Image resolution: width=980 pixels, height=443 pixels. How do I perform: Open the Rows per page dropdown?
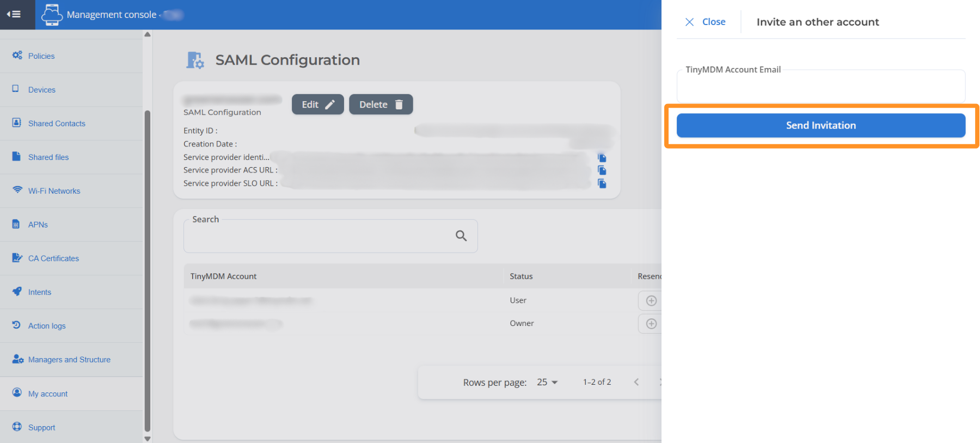tap(547, 382)
